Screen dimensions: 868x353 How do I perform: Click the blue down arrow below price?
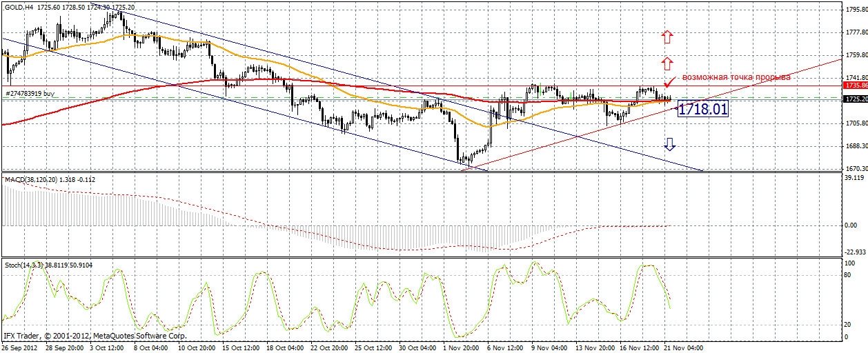pyautogui.click(x=669, y=143)
